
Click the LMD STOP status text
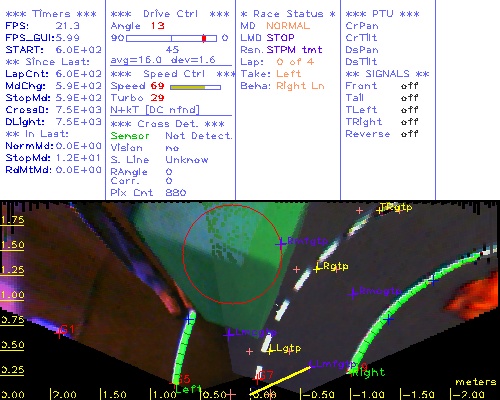tap(267, 38)
